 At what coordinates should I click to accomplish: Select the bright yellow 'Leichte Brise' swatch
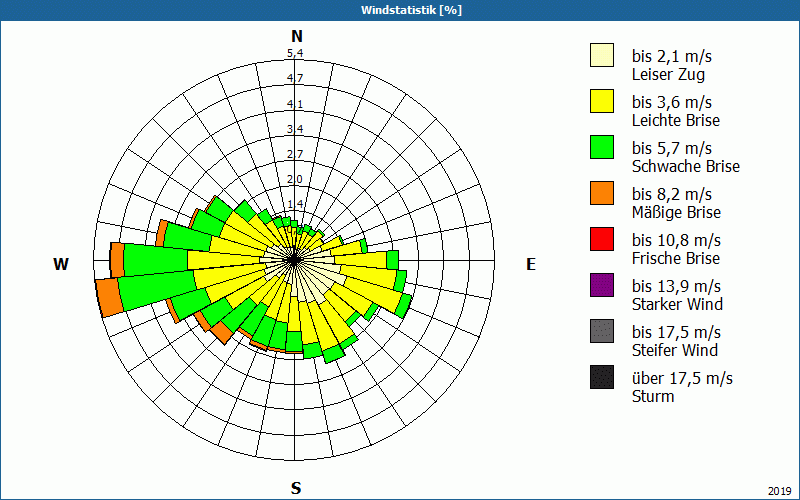click(602, 102)
